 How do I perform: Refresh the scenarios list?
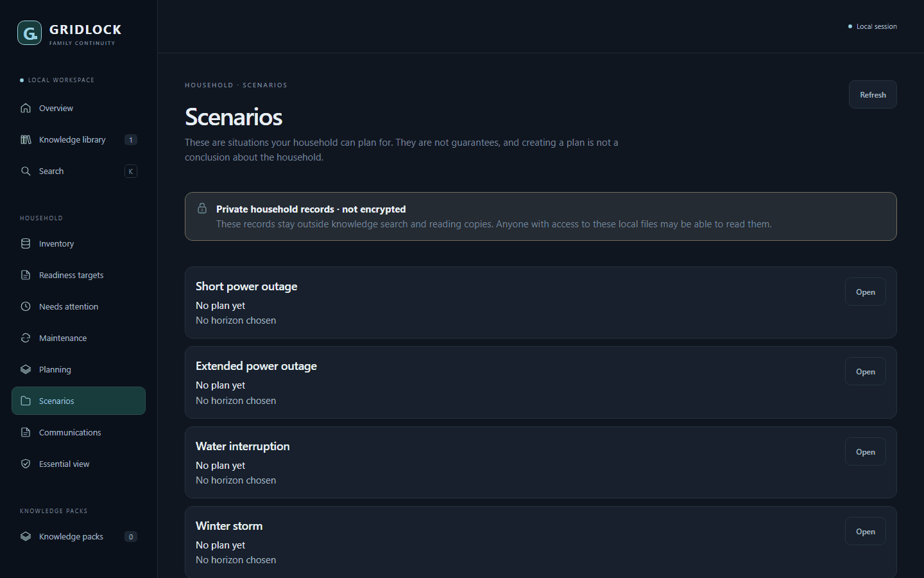(873, 94)
